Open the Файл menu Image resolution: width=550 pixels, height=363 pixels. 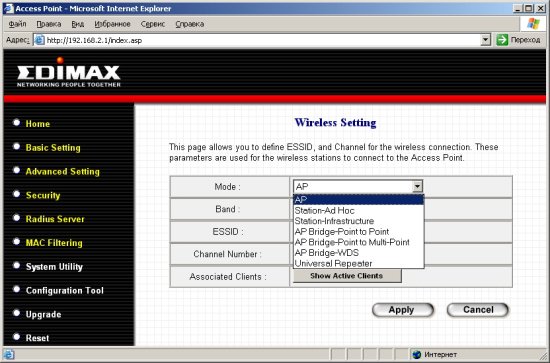point(17,24)
